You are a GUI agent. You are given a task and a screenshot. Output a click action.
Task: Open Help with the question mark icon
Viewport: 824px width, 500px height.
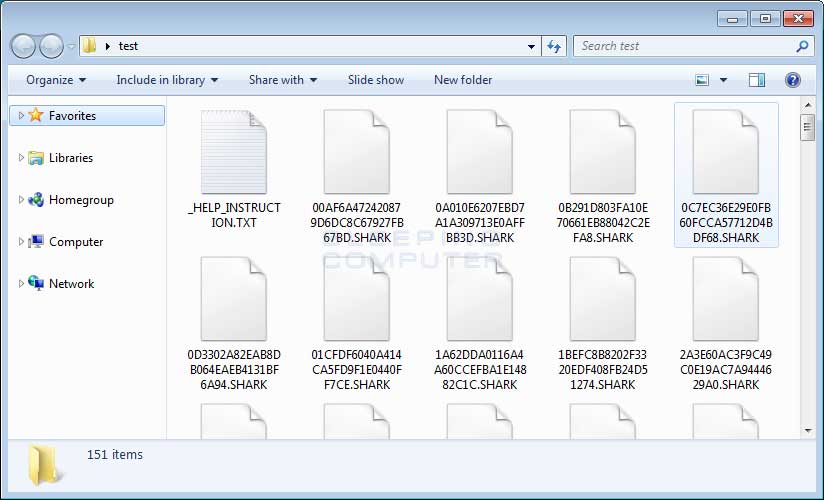(792, 80)
